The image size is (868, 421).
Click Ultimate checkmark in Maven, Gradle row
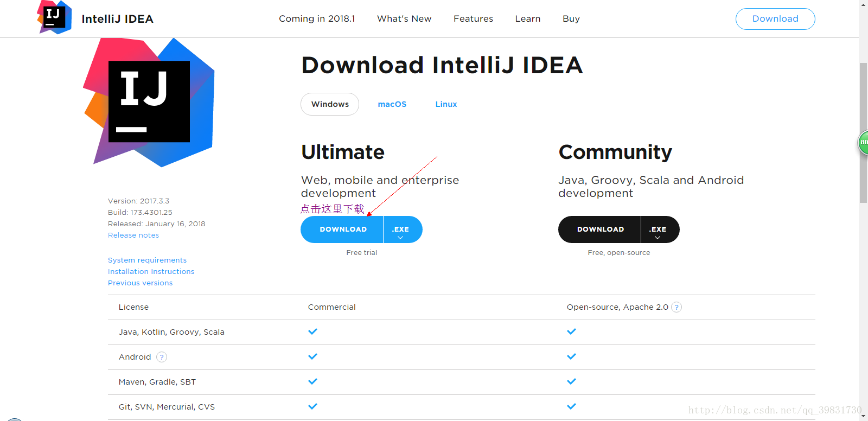[312, 381]
